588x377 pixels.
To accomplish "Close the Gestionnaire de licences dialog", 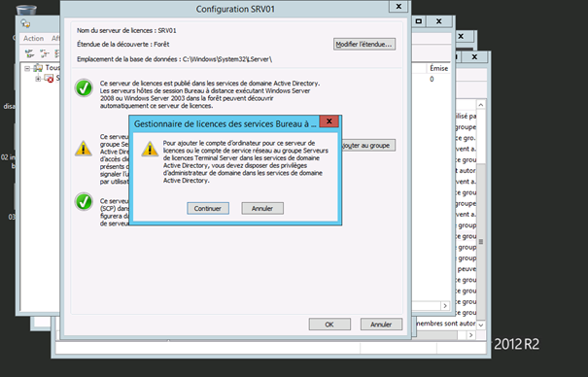I will click(329, 121).
